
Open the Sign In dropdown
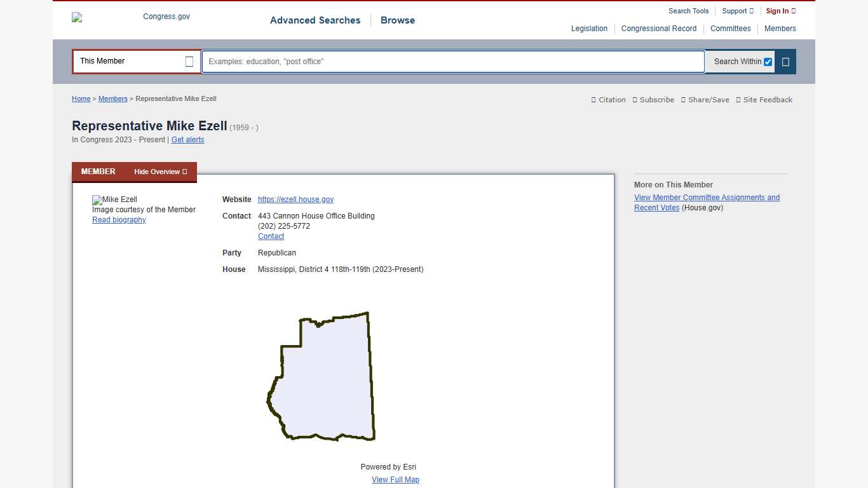click(x=780, y=11)
